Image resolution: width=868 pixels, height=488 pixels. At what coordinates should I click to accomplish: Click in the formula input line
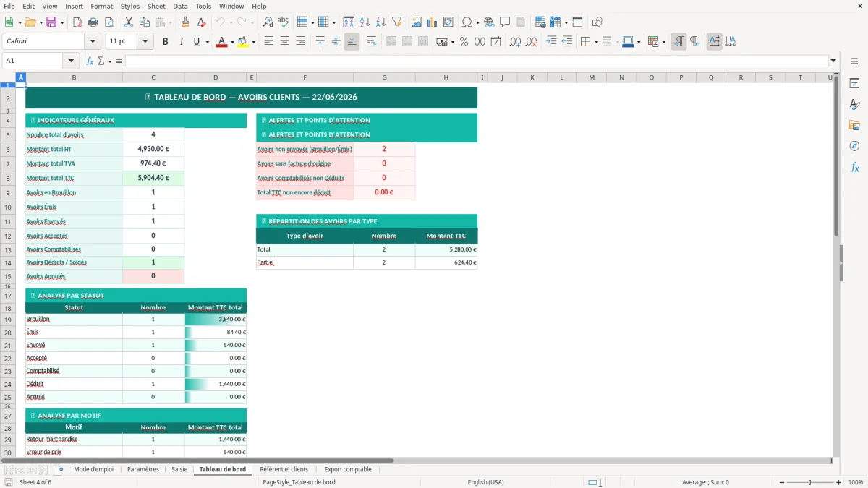[477, 61]
